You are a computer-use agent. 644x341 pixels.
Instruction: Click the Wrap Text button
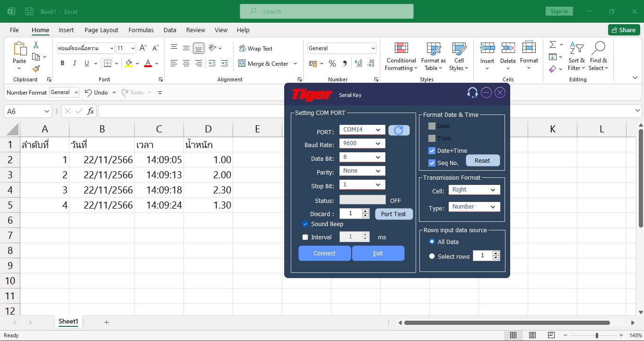tap(256, 48)
